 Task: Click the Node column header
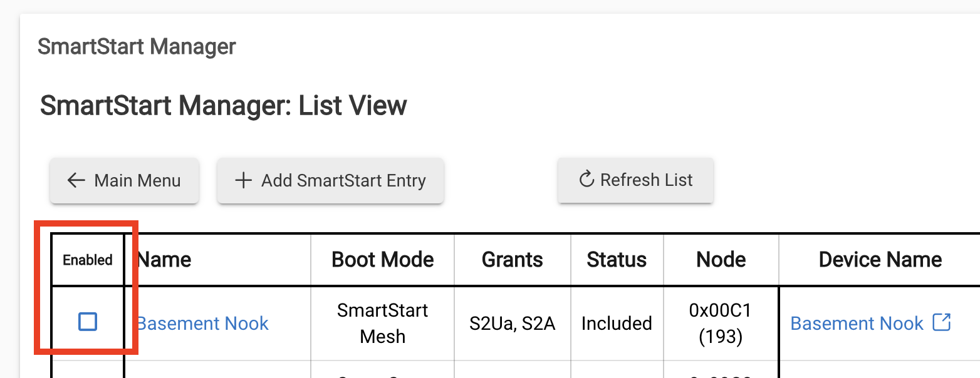pos(721,260)
